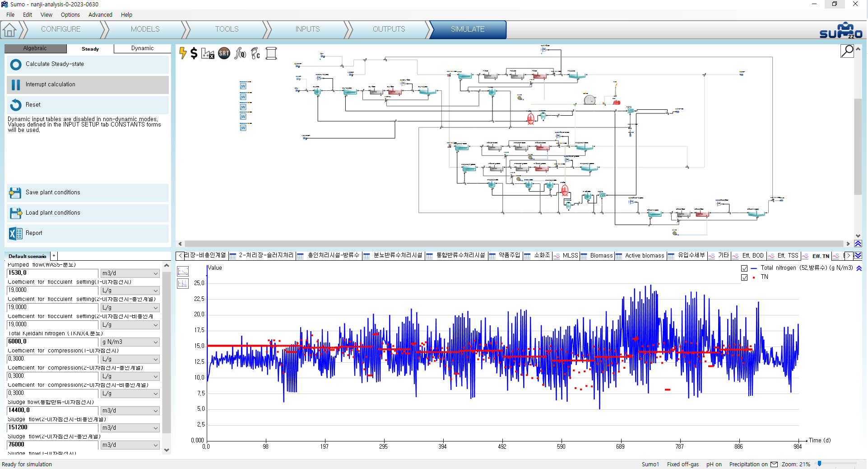The width and height of the screenshot is (868, 469).
Task: Open the Advanced menu
Action: point(100,15)
